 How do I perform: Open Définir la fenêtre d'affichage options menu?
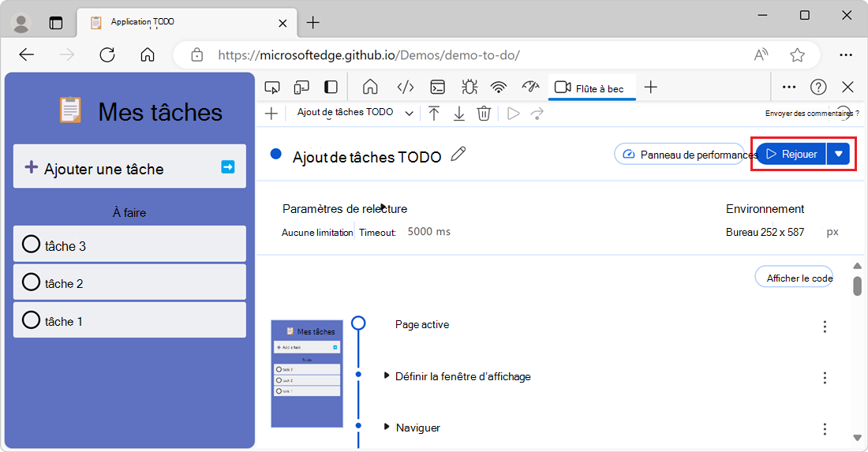[825, 378]
